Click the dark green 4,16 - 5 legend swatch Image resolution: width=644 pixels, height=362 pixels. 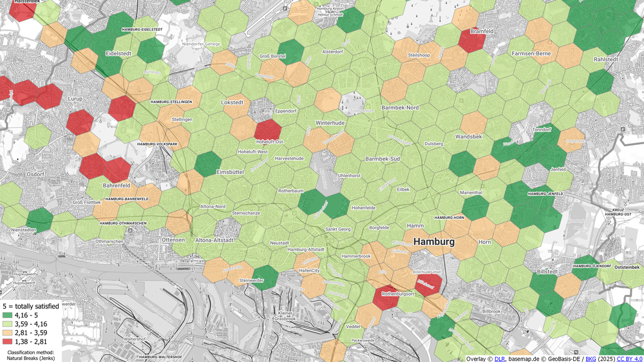[7, 316]
